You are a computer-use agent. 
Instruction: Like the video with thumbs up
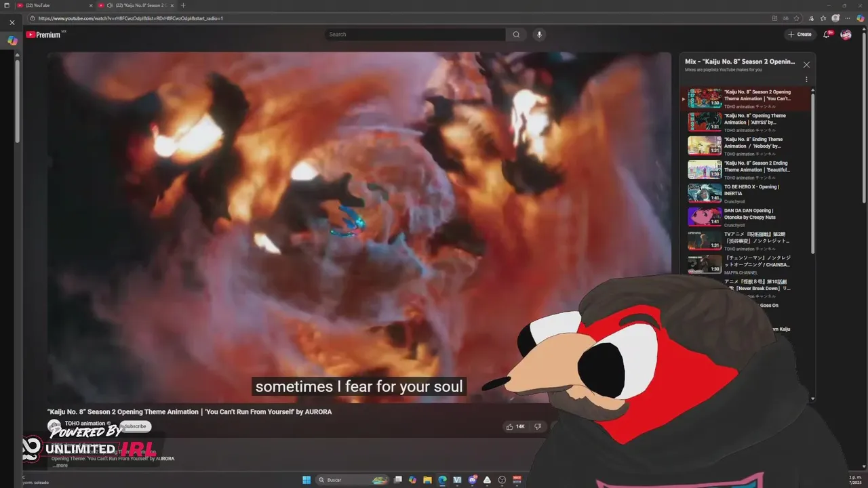515,426
